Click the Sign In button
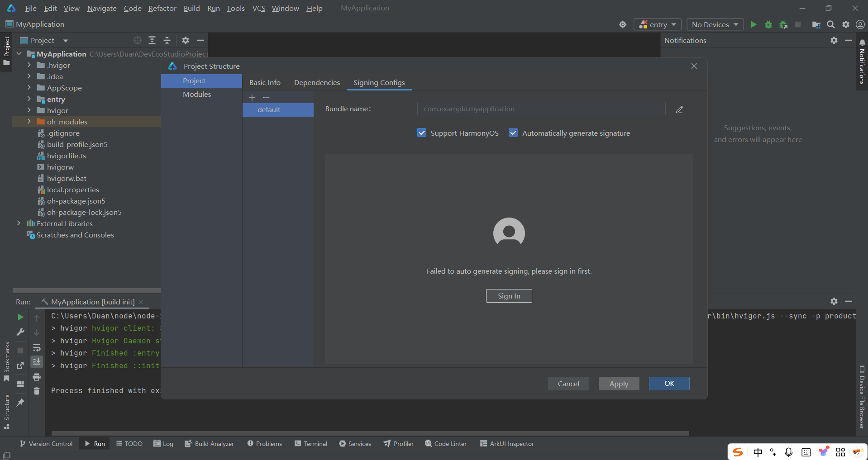868x460 pixels. (x=509, y=296)
